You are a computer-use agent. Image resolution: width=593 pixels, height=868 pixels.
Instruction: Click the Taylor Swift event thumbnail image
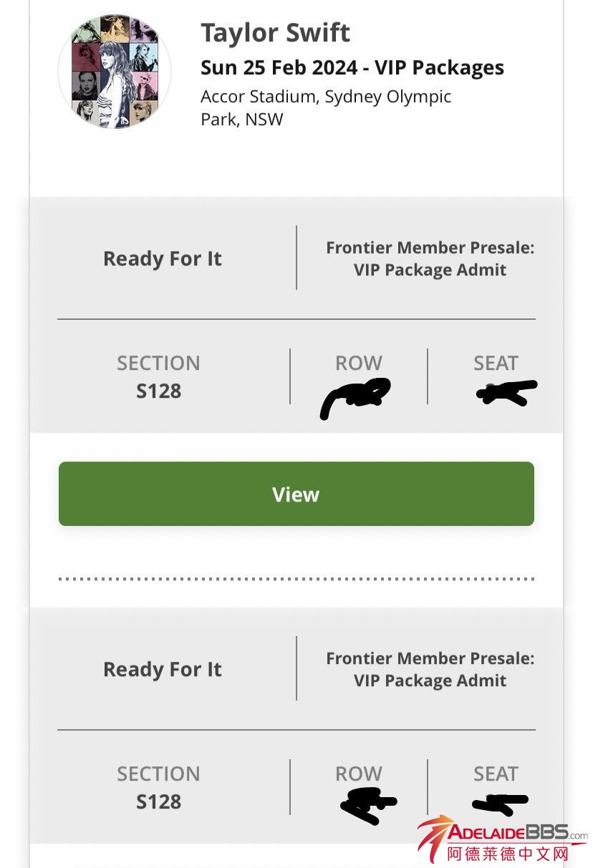[x=115, y=72]
